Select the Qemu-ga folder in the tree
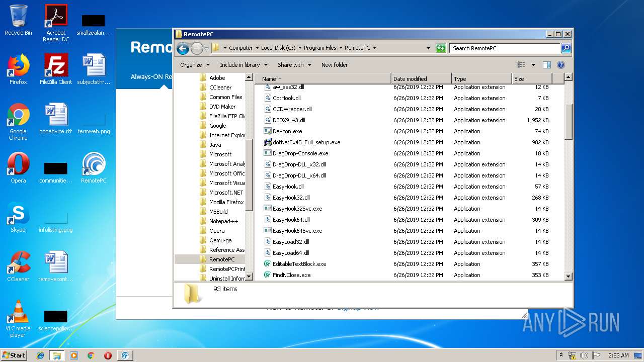The height and width of the screenshot is (362, 644). (220, 240)
